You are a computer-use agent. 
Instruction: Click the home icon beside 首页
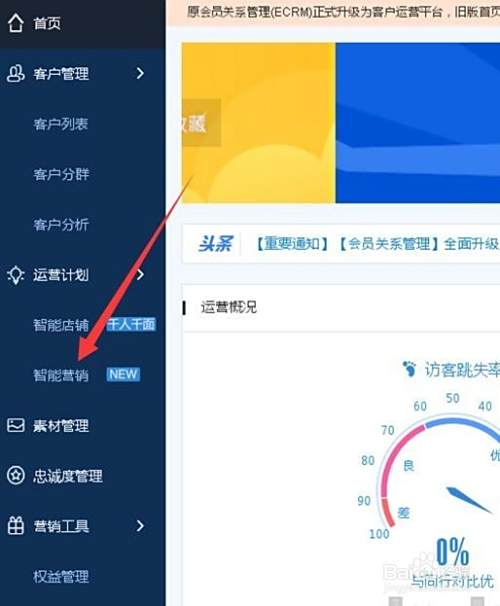click(x=15, y=23)
